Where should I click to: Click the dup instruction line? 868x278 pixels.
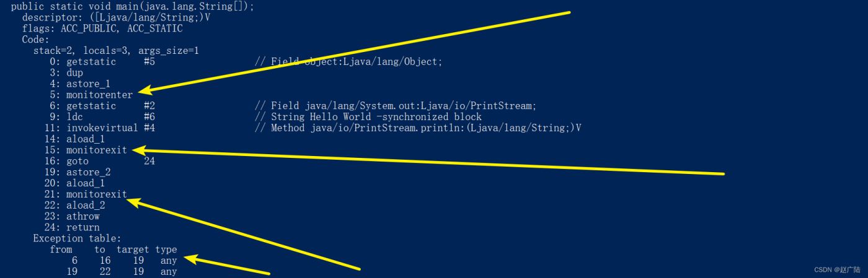(66, 73)
